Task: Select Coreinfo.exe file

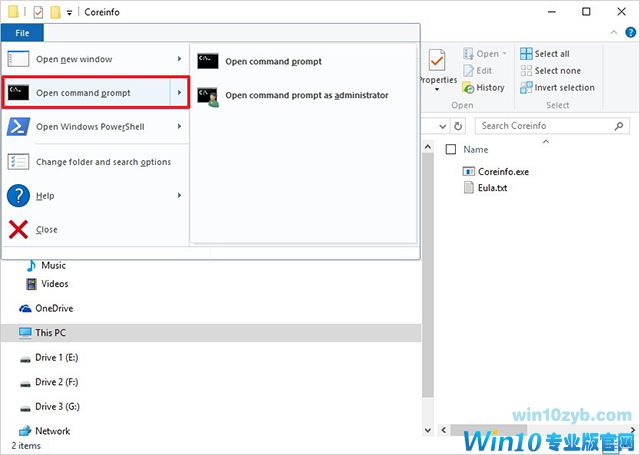Action: (x=496, y=172)
